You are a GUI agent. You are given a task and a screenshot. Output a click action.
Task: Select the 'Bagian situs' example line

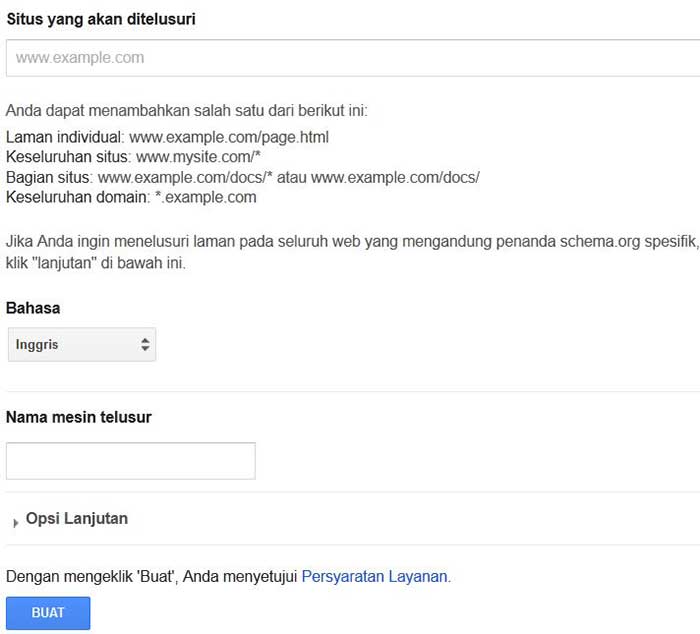pyautogui.click(x=243, y=178)
